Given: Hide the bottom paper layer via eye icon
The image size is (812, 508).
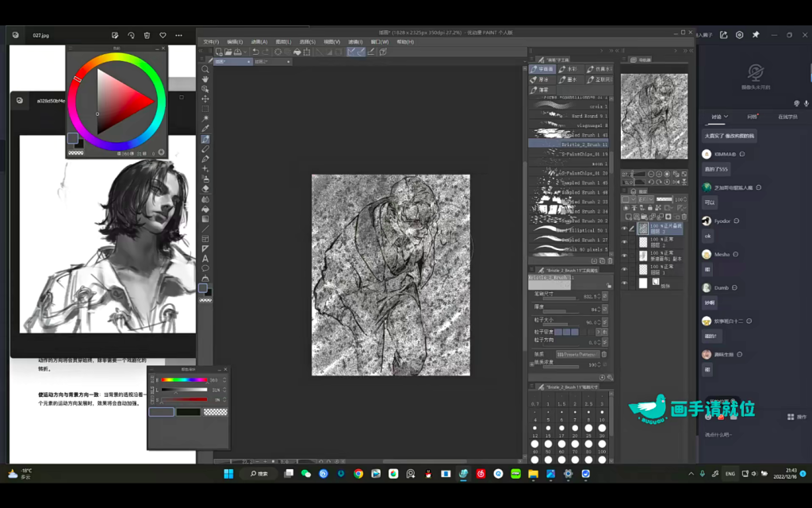Looking at the screenshot, I should pos(624,283).
